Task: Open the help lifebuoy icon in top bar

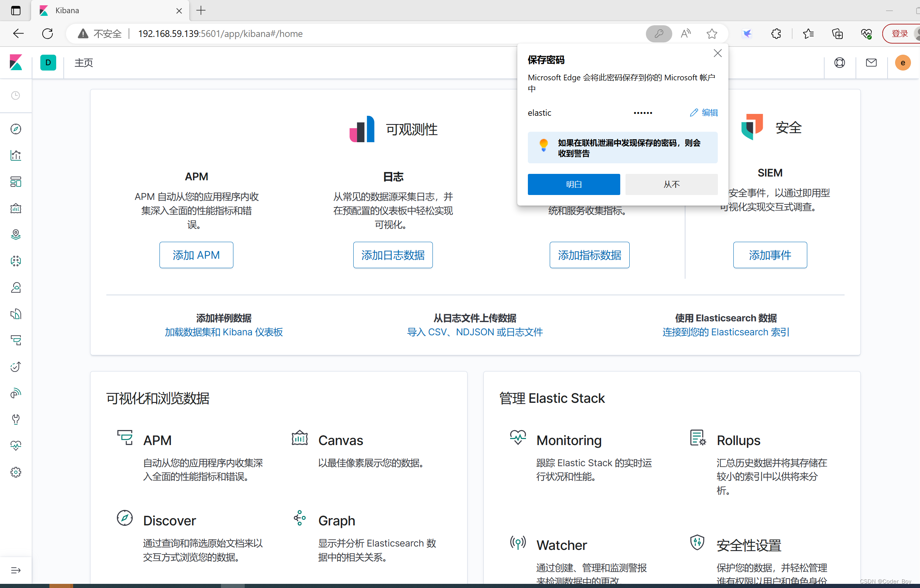Action: [x=839, y=62]
